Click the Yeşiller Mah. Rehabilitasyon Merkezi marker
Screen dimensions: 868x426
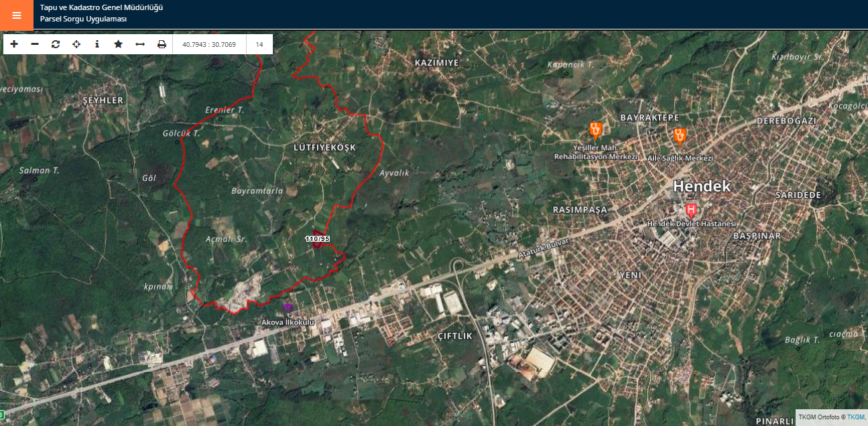tap(595, 130)
